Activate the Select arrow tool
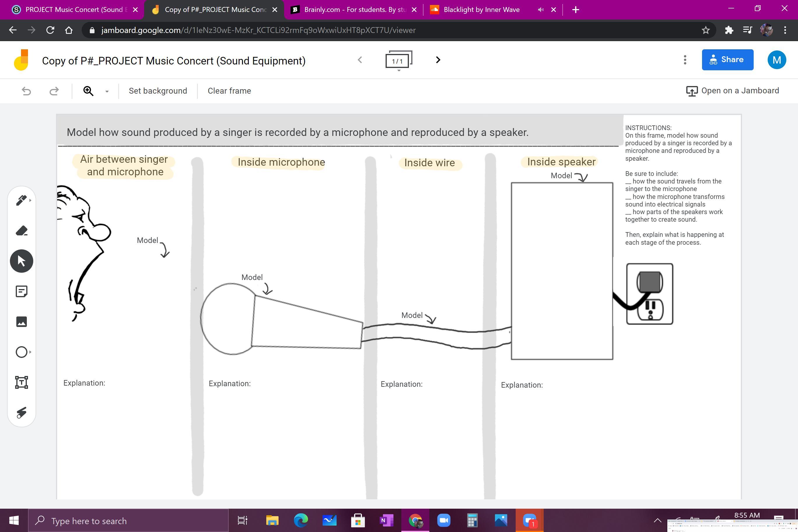 click(x=21, y=261)
